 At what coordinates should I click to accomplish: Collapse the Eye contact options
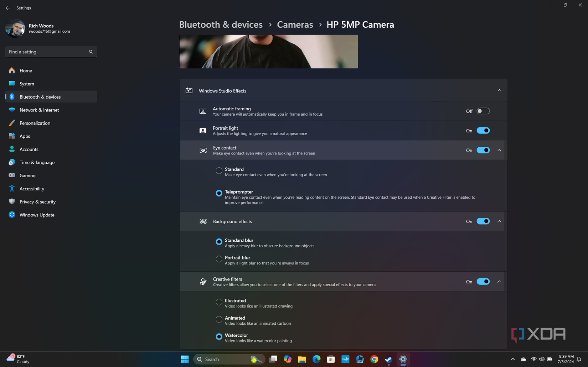[x=499, y=150]
